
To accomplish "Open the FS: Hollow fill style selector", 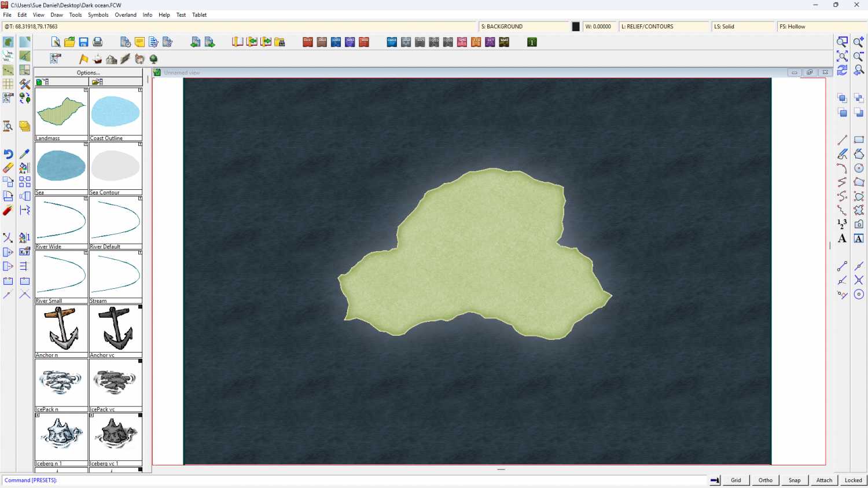I will 821,27.
